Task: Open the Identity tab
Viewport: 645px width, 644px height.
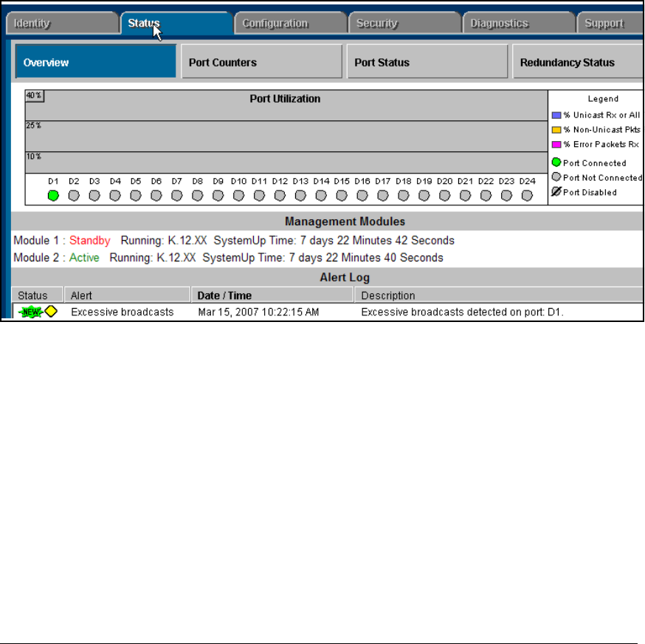Action: [63, 23]
